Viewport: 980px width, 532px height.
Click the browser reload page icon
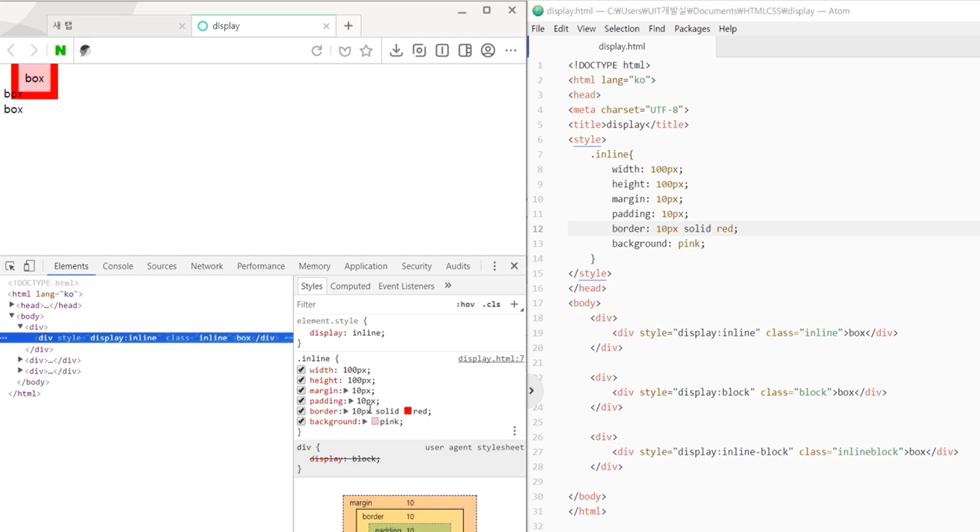pos(317,51)
